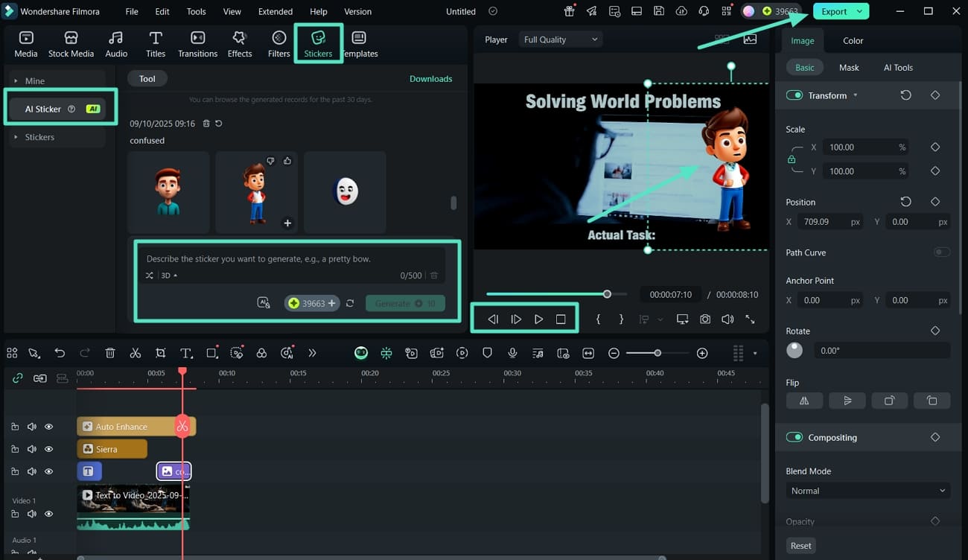Toggle the green link icon left of the timeline ruler
The height and width of the screenshot is (560, 968).
coord(18,378)
